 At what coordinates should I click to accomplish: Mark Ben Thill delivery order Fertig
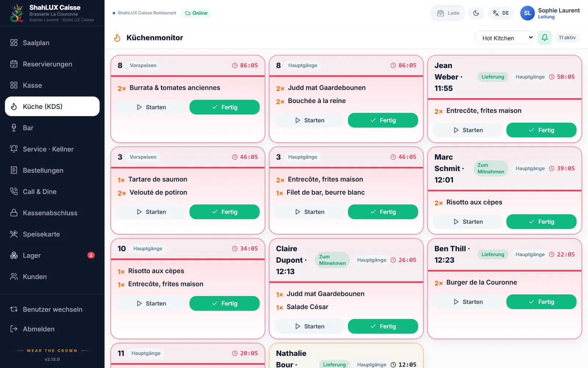click(541, 302)
